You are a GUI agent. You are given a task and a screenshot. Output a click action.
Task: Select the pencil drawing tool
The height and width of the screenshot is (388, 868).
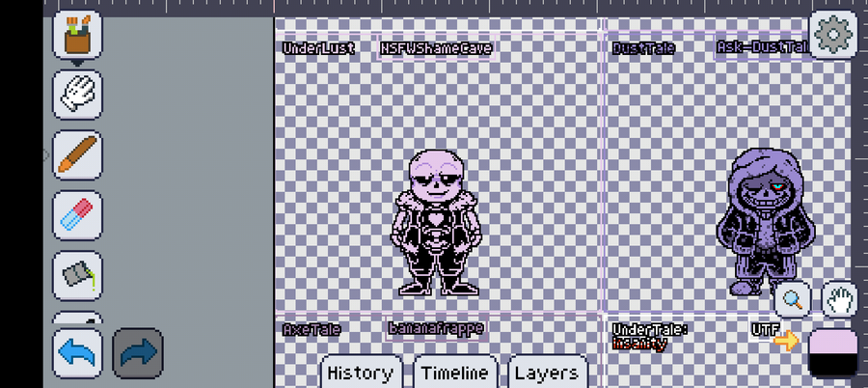point(77,155)
